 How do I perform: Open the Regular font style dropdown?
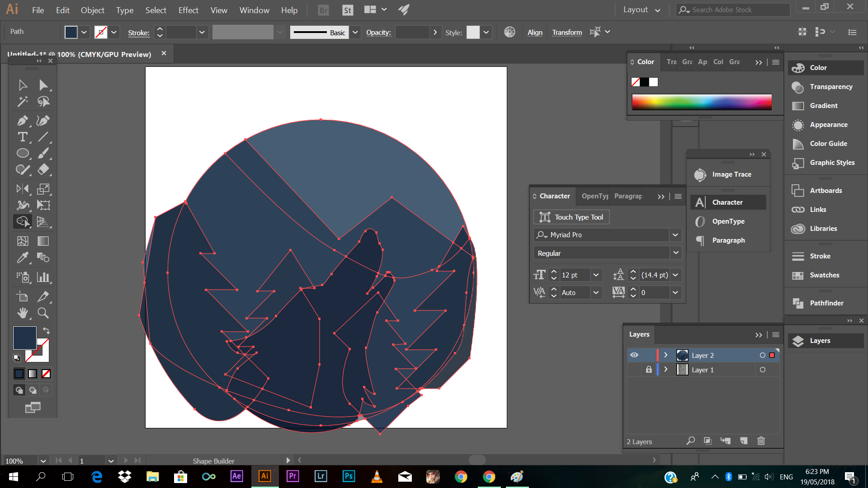[x=675, y=253]
